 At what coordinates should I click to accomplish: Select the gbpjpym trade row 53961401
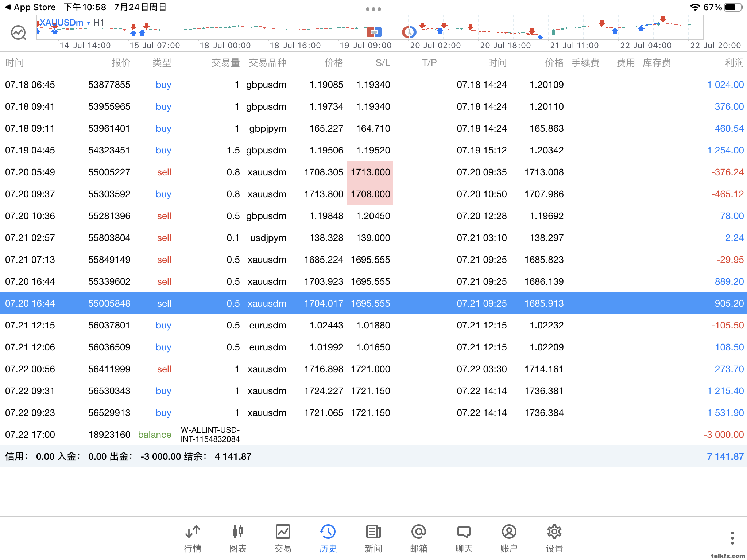[373, 128]
